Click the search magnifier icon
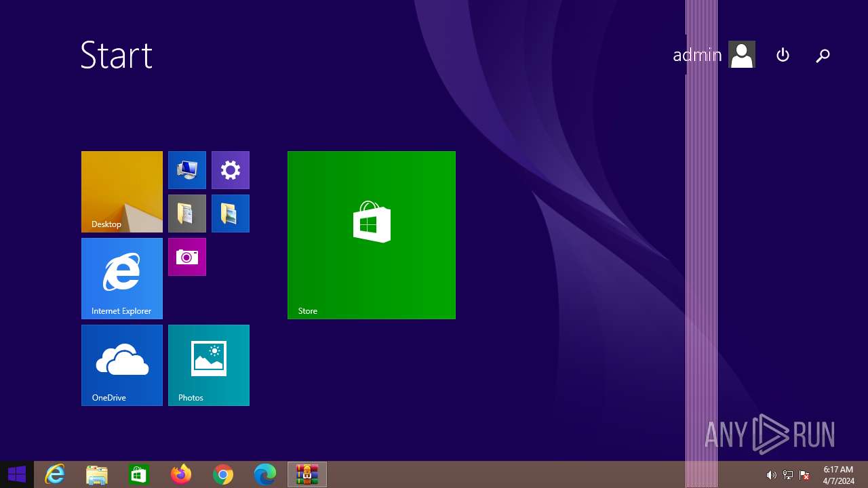868x488 pixels. coord(823,56)
